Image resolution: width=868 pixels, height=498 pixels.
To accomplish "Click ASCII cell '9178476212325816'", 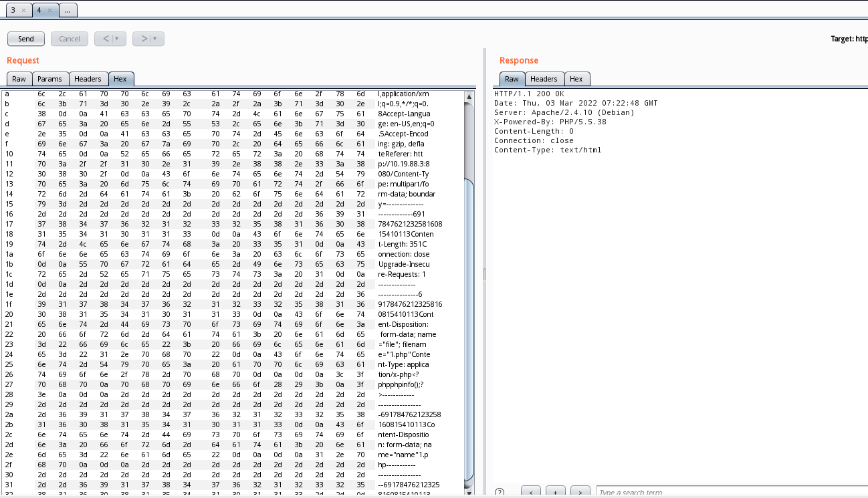I will [410, 304].
